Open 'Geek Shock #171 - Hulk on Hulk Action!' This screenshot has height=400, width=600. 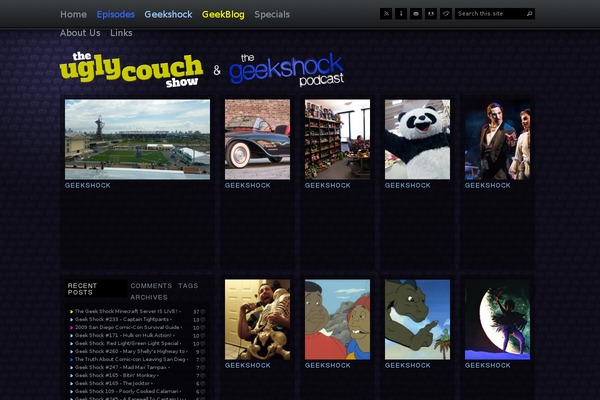[123, 336]
